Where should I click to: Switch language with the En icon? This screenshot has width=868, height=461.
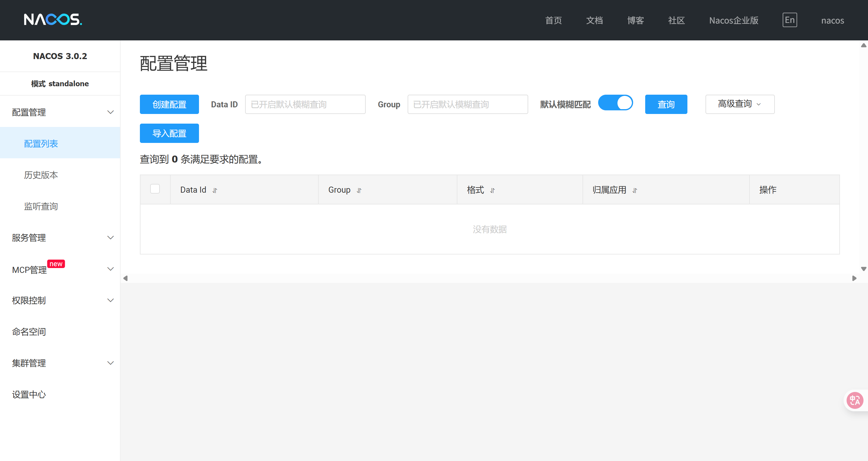click(x=790, y=20)
